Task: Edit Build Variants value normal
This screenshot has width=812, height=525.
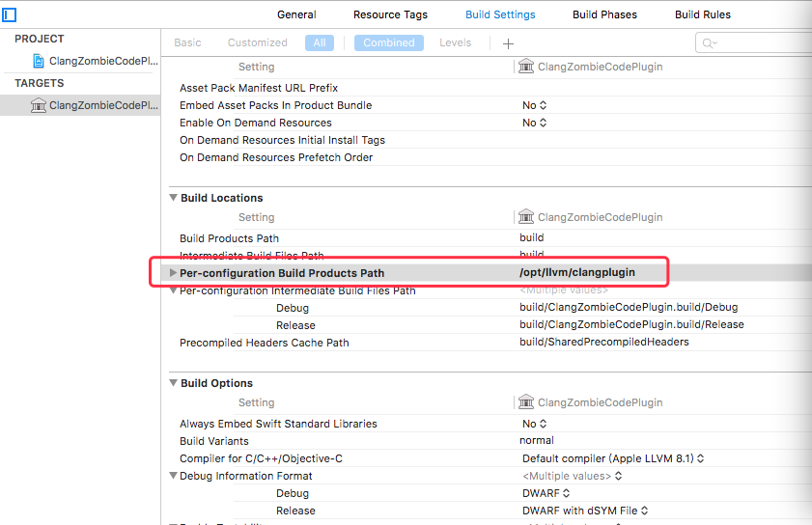Action: click(537, 440)
